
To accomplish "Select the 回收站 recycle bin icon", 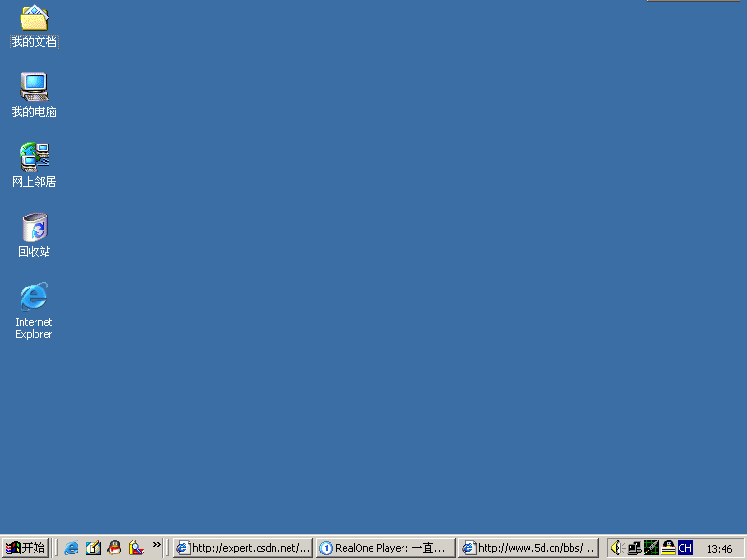I will [x=35, y=234].
